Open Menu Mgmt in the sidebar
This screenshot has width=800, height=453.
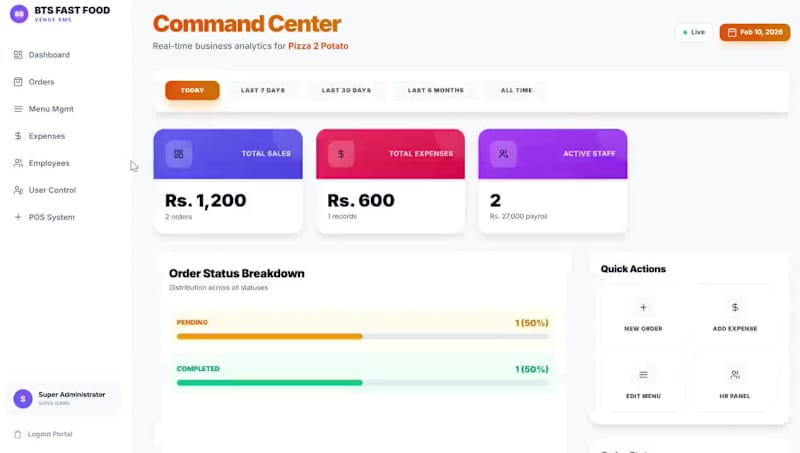[51, 109]
